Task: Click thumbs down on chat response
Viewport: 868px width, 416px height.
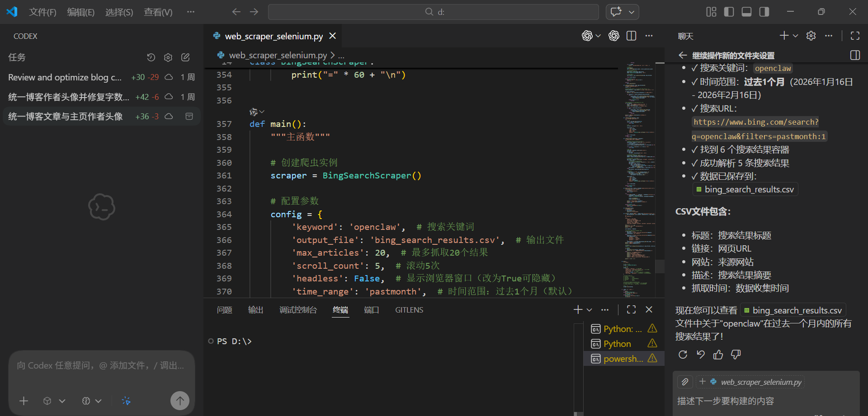Action: coord(736,355)
